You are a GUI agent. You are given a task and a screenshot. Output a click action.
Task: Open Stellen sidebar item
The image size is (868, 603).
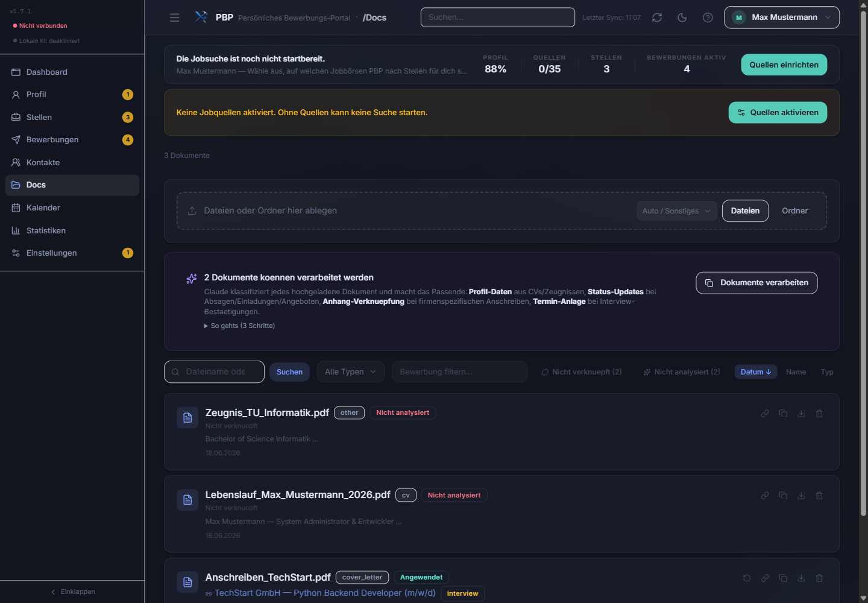[x=72, y=117]
